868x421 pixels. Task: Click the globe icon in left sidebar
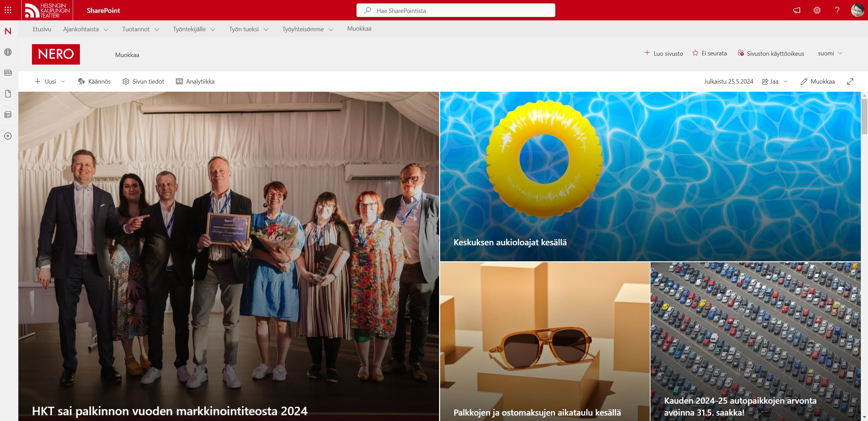coord(8,52)
